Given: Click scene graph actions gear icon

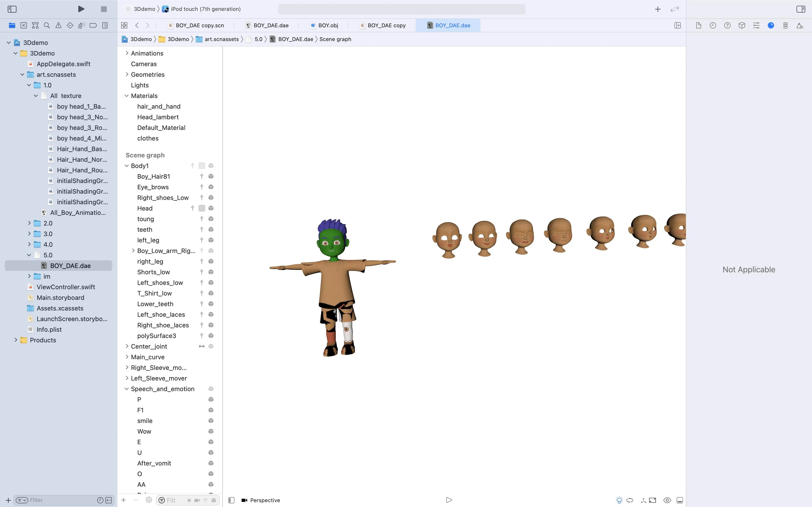Looking at the screenshot, I should click(149, 500).
